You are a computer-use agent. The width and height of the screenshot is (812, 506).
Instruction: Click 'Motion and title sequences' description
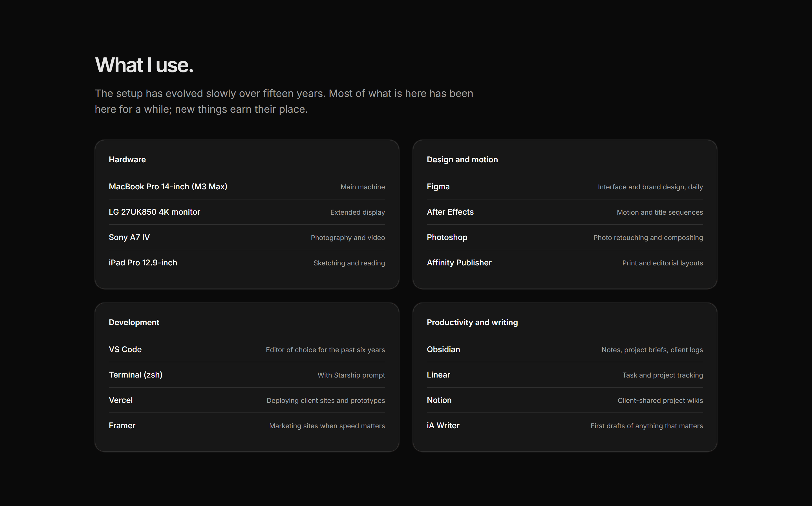tap(660, 212)
